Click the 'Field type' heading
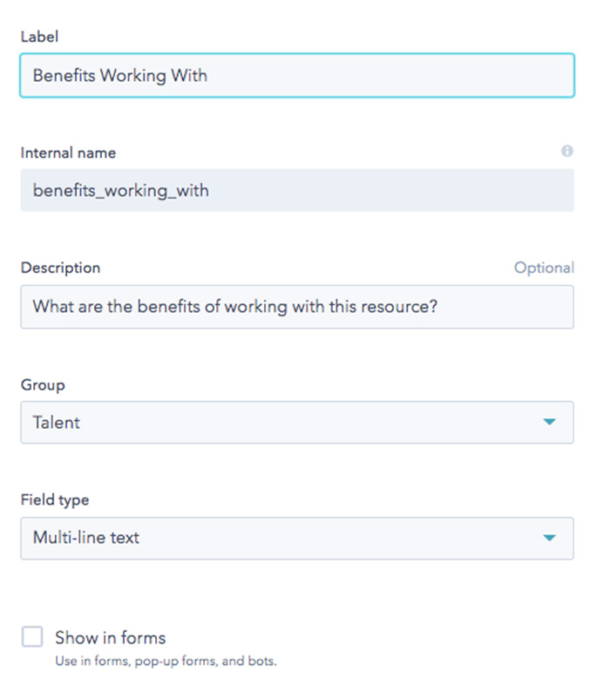 click(x=55, y=500)
